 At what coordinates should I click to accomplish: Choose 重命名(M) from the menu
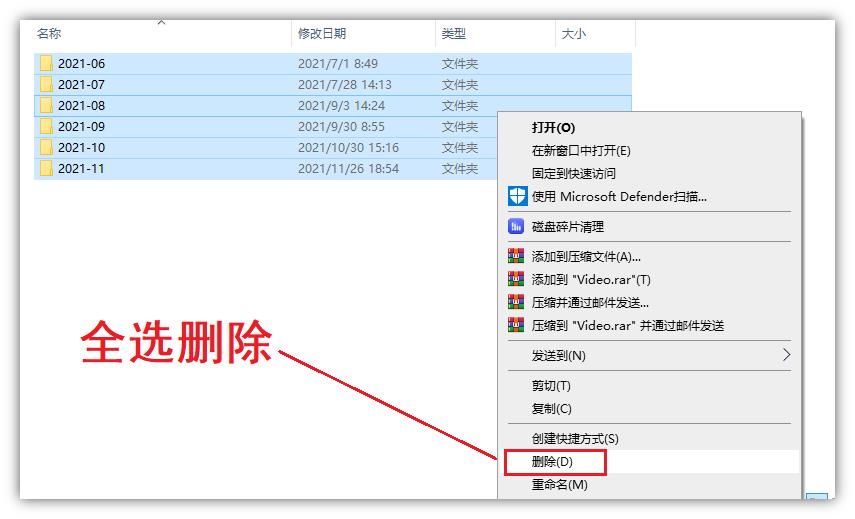[559, 485]
